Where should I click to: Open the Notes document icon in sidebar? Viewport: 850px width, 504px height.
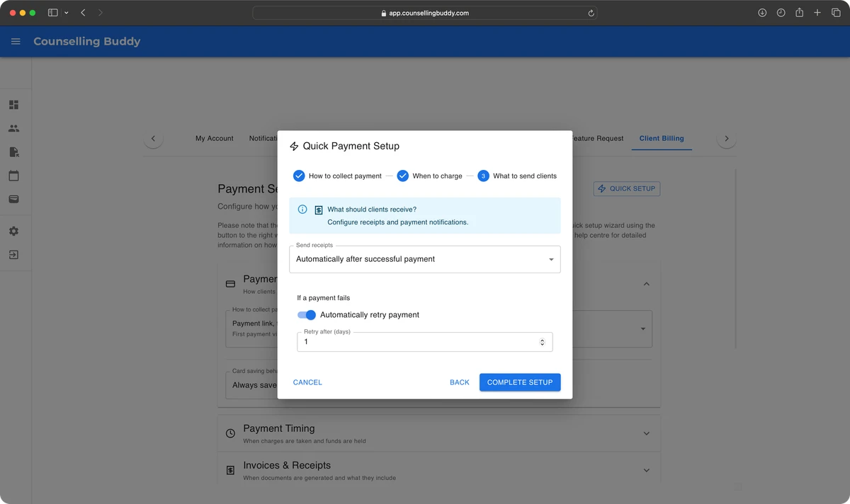pyautogui.click(x=13, y=152)
